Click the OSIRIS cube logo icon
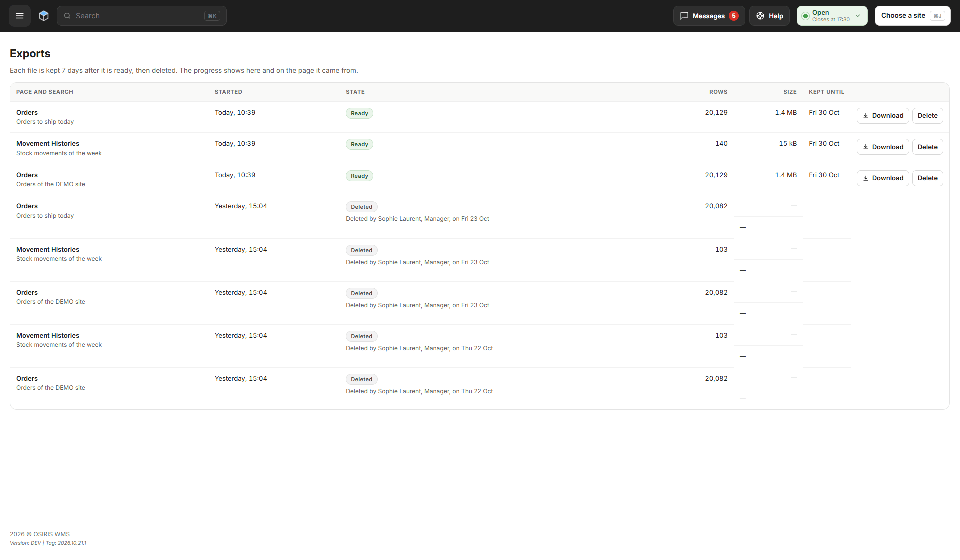Viewport: 960px width, 560px height. 44,16
